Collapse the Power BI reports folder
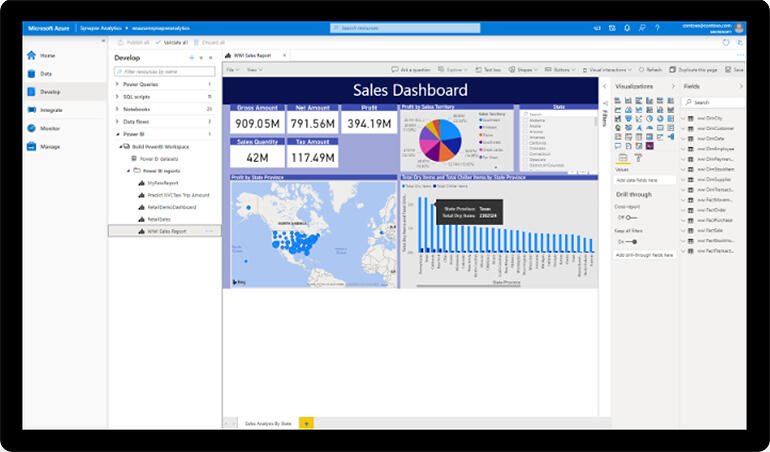 (x=129, y=171)
